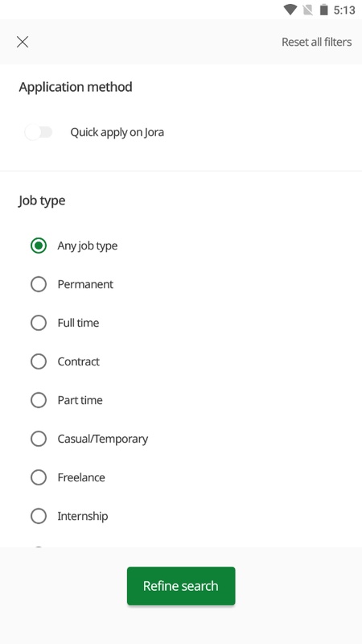Select the Full time radio button
Viewport: 362px width, 644px height.
point(39,323)
